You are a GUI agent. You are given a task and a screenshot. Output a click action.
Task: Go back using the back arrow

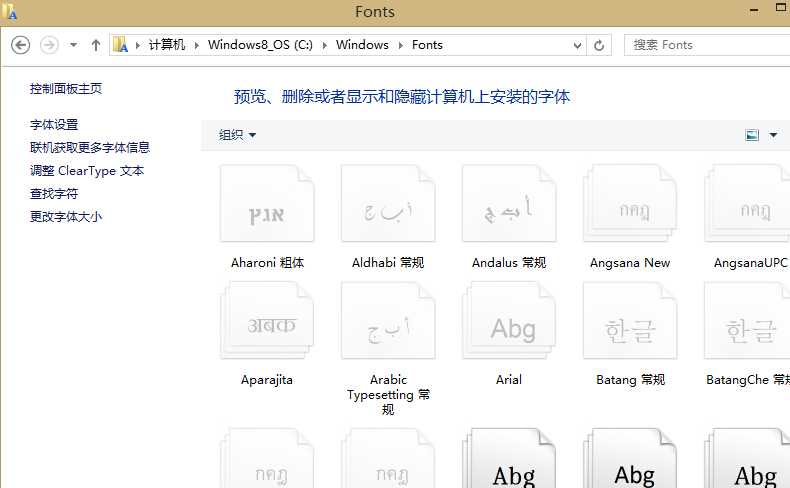pyautogui.click(x=21, y=45)
